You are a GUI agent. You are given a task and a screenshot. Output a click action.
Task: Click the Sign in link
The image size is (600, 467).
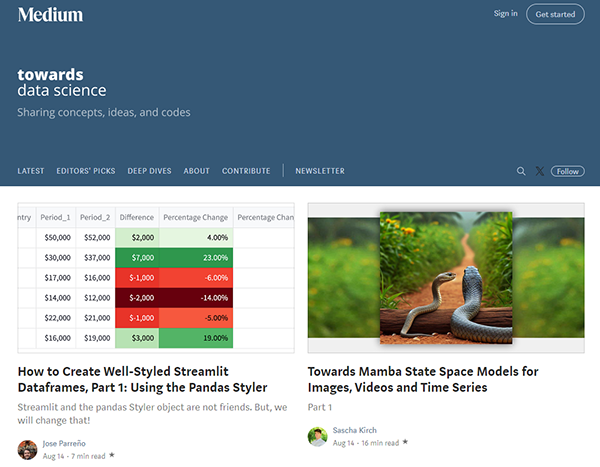[505, 14]
